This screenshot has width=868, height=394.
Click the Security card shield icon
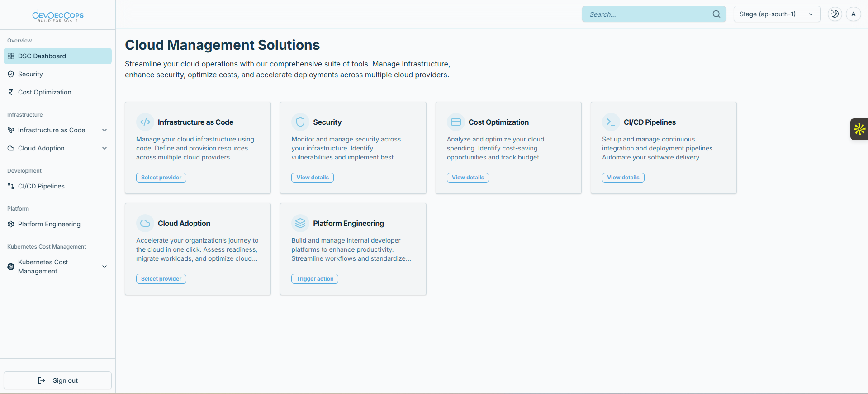[300, 122]
